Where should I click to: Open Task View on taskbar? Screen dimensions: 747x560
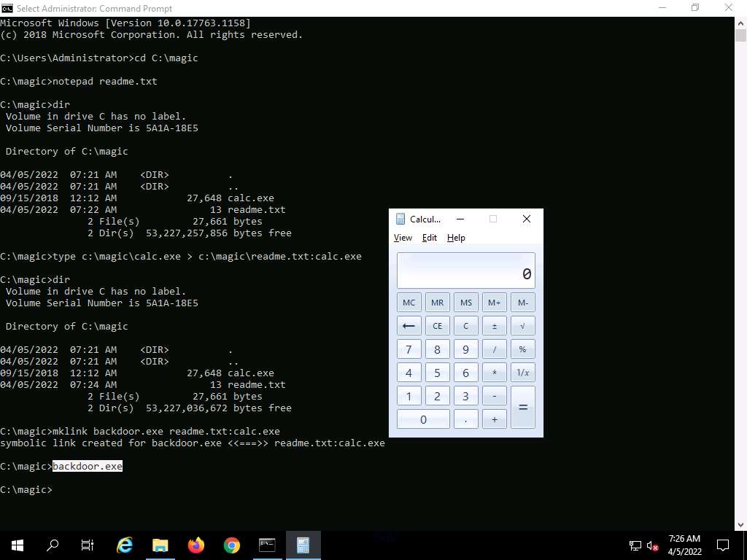coord(88,545)
